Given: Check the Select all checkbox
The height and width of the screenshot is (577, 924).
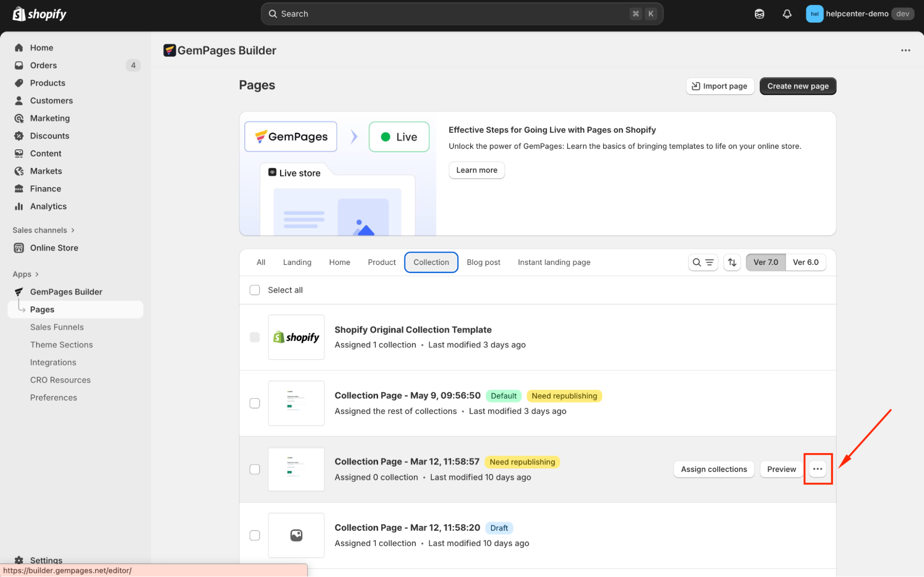Looking at the screenshot, I should click(x=255, y=290).
